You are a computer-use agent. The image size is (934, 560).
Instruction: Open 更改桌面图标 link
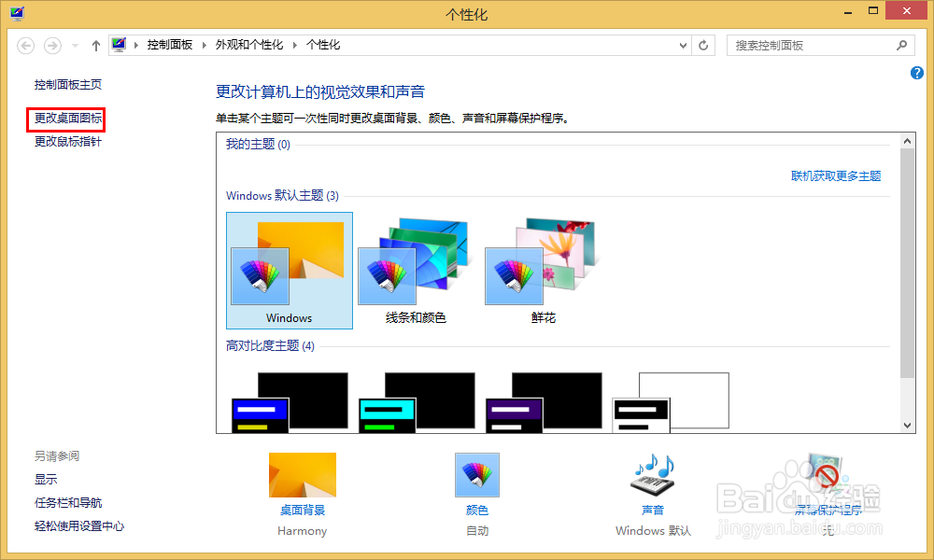[68, 119]
